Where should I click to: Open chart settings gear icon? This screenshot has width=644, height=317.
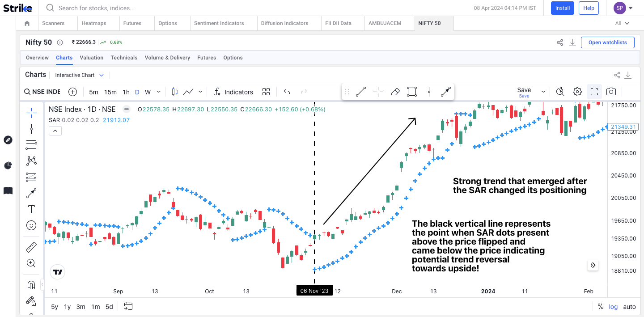click(x=577, y=92)
